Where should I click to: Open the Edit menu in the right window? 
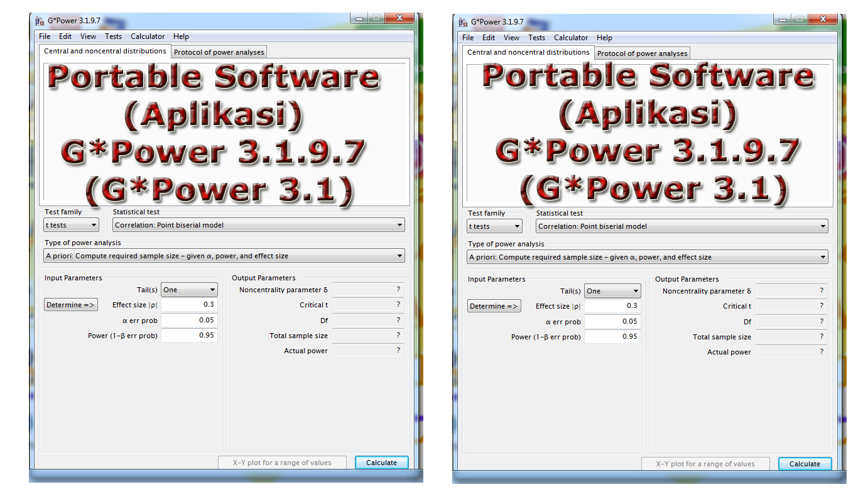click(489, 38)
